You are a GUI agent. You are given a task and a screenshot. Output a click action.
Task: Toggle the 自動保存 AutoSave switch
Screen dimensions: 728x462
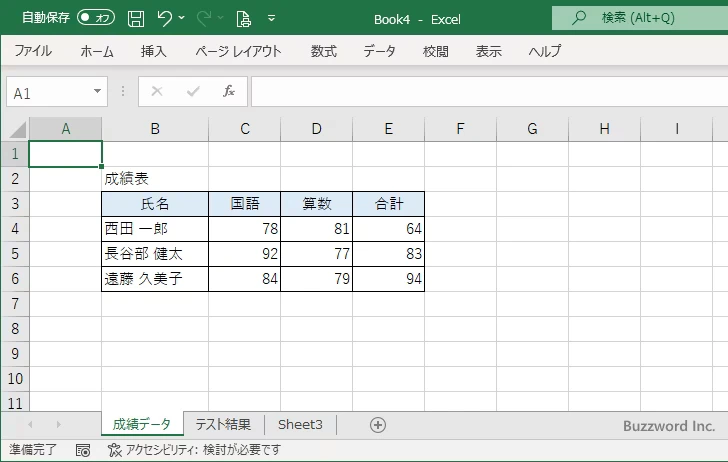click(96, 18)
